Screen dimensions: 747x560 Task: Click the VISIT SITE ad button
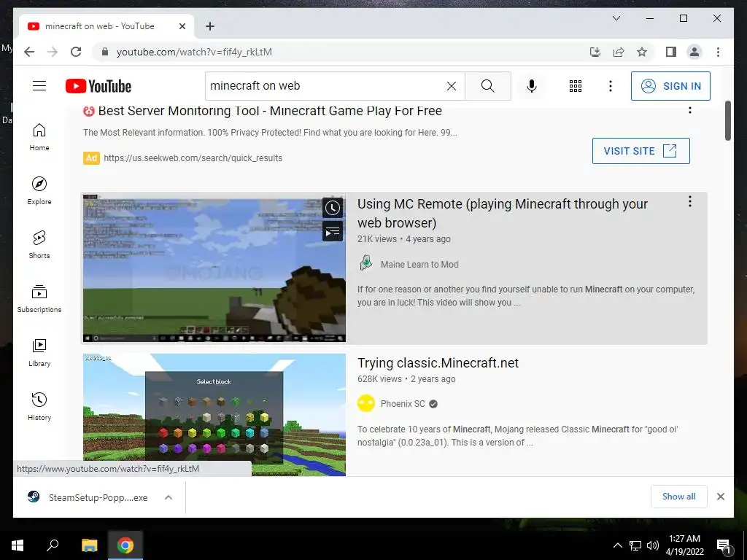pyautogui.click(x=640, y=151)
